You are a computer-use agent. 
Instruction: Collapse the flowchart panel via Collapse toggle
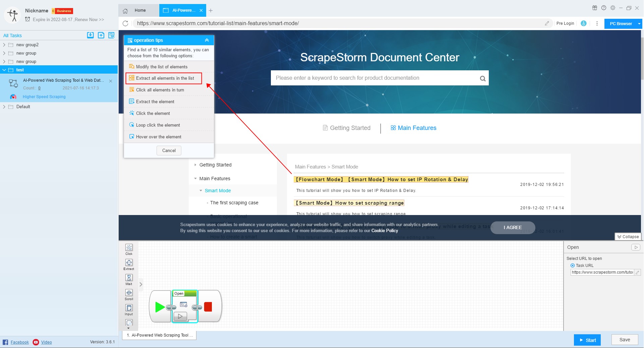(628, 236)
